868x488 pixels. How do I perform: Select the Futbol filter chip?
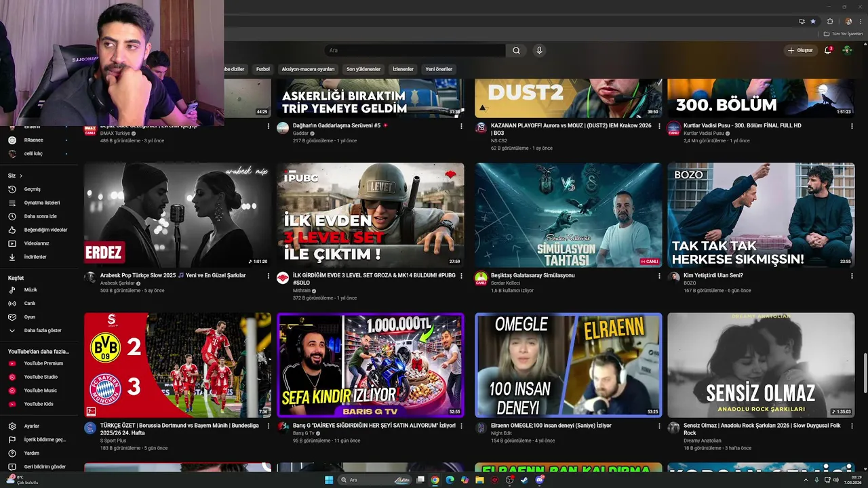(x=263, y=69)
